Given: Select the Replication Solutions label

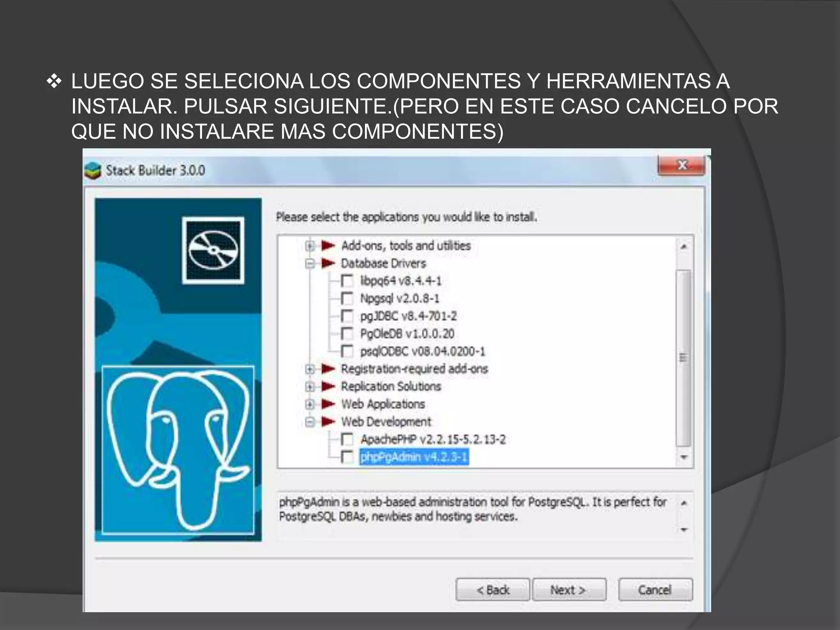Looking at the screenshot, I should (x=391, y=386).
